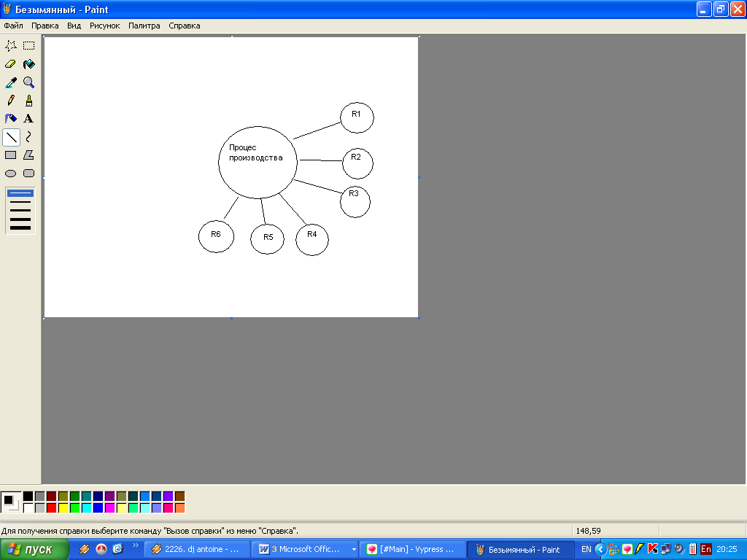Screen dimensions: 747x560
Task: Choose the Rounded Rectangle tool
Action: click(29, 174)
